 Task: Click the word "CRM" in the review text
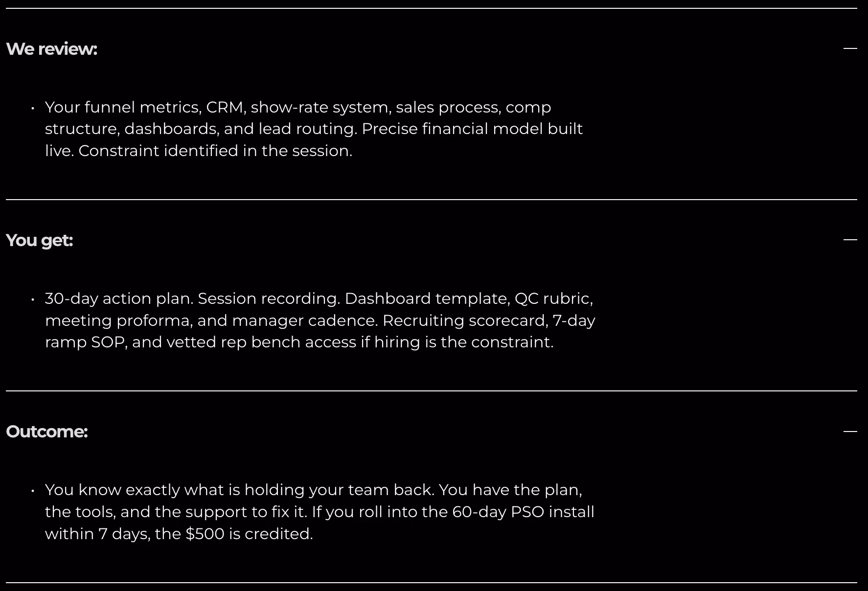[225, 107]
